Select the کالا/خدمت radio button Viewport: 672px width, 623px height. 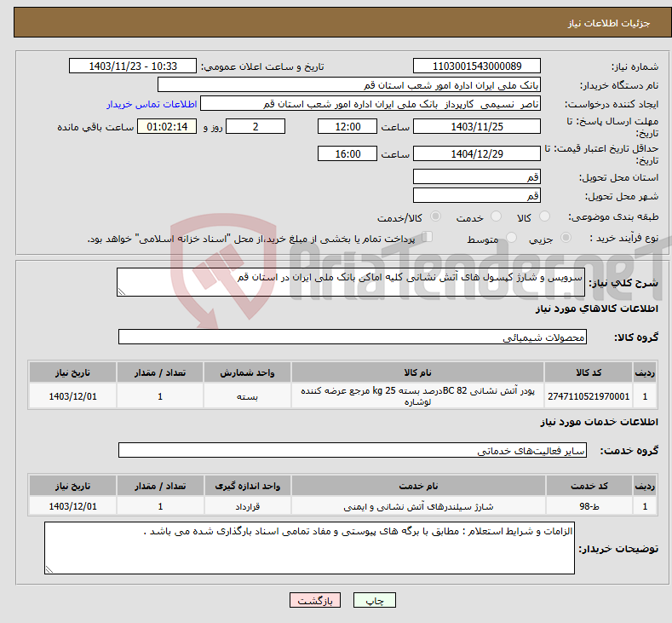pyautogui.click(x=436, y=217)
